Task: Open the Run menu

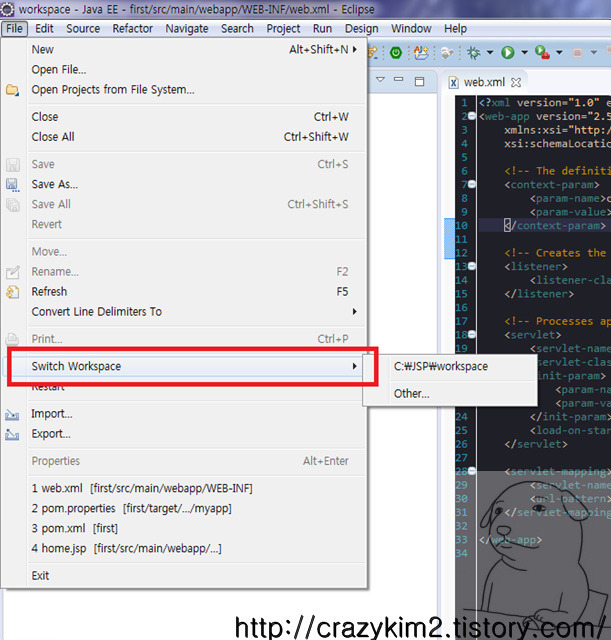Action: [x=322, y=29]
